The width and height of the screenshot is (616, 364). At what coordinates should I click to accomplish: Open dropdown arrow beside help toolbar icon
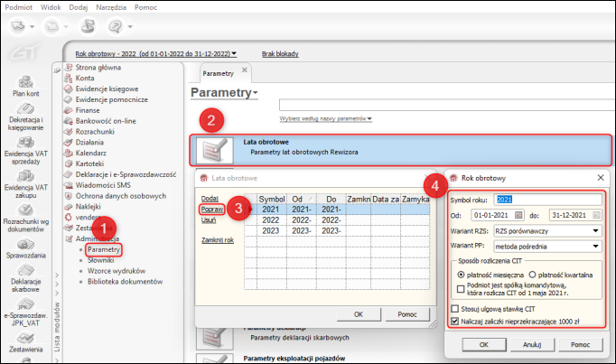point(130,27)
